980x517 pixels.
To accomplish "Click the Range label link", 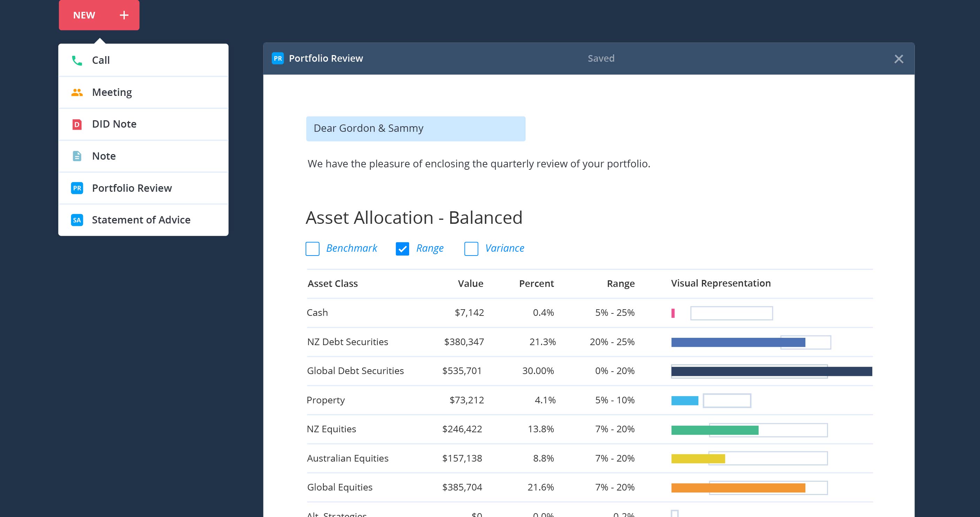I will 430,249.
